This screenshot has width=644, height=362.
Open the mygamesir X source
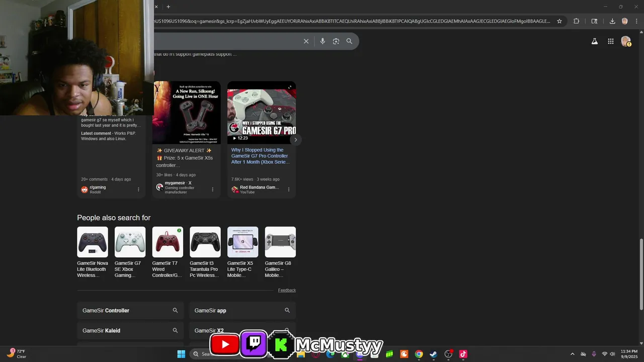pos(177,188)
